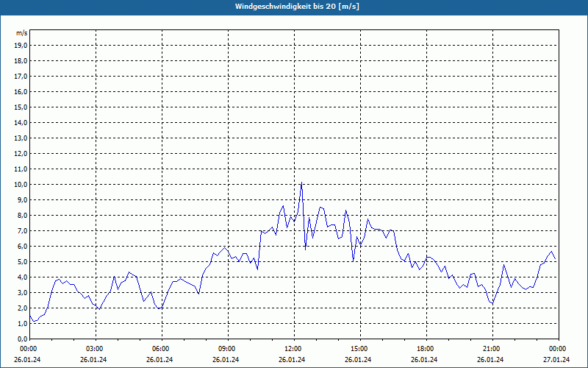Screen dimensions: 588x368
Task: Click the 12,0 y-axis value
Action: click(x=21, y=154)
